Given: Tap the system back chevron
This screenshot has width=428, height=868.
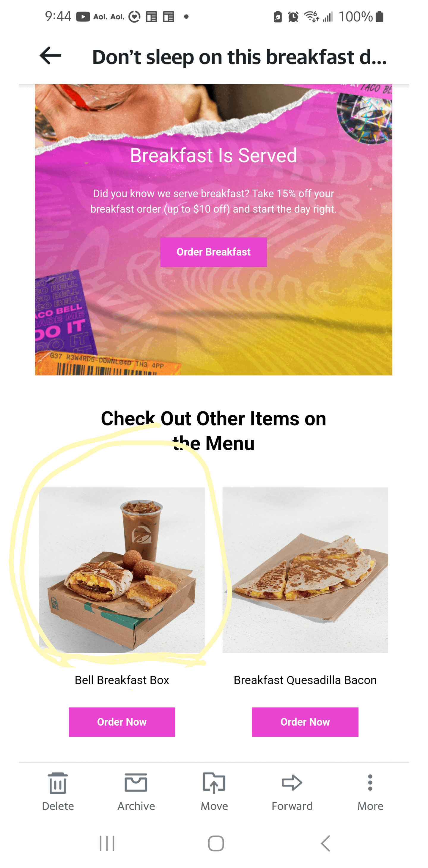Looking at the screenshot, I should (325, 843).
